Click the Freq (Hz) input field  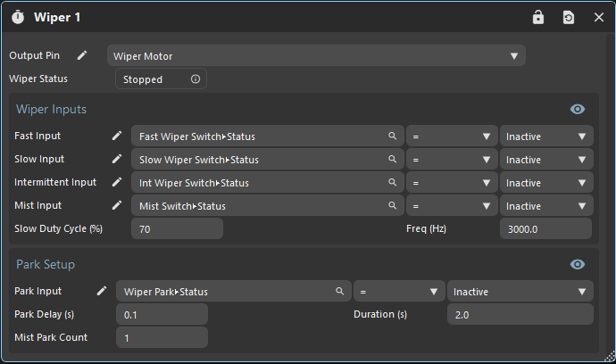pos(545,228)
